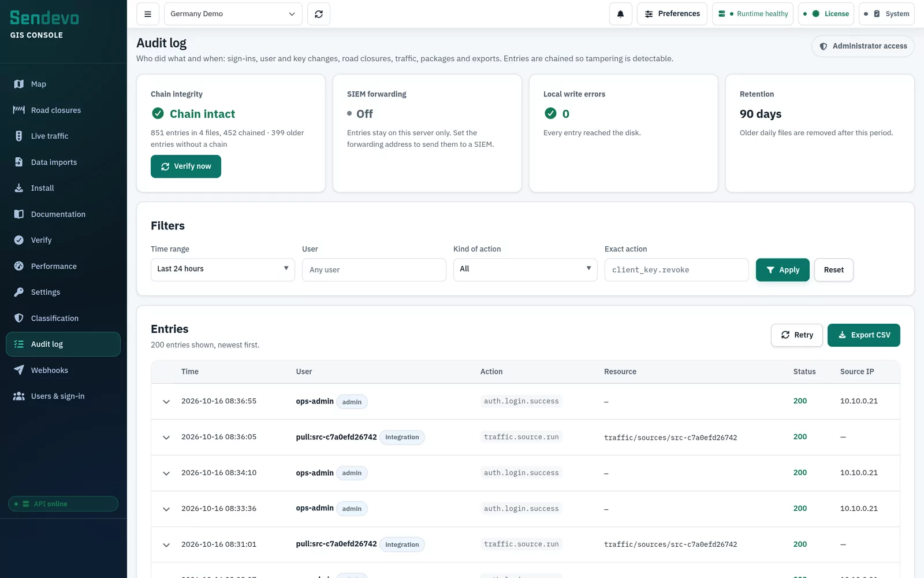Click the Time column header
This screenshot has width=924, height=578.
pyautogui.click(x=190, y=372)
